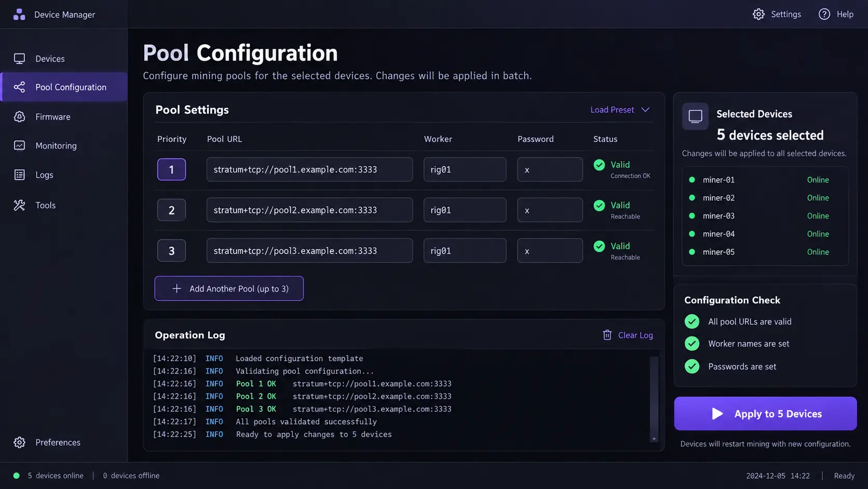This screenshot has height=489, width=868.
Task: Open Settings text link in header
Action: (785, 15)
